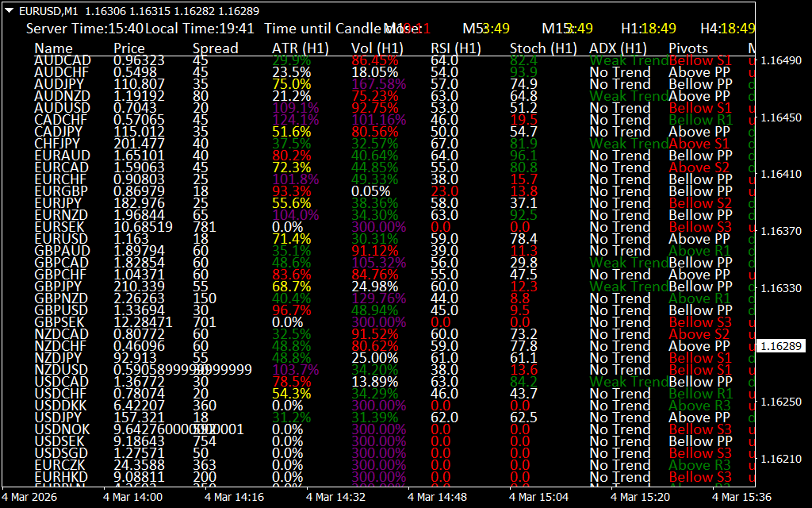Click the EURSEK price value 10.68519

(x=143, y=227)
